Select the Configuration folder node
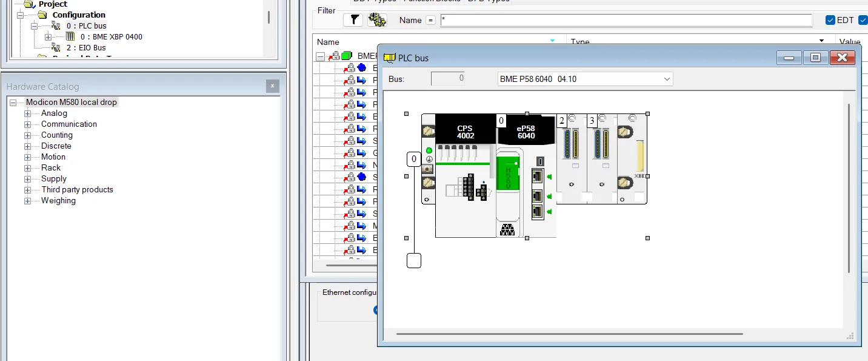Viewport: 868px width, 361px height. [x=79, y=15]
